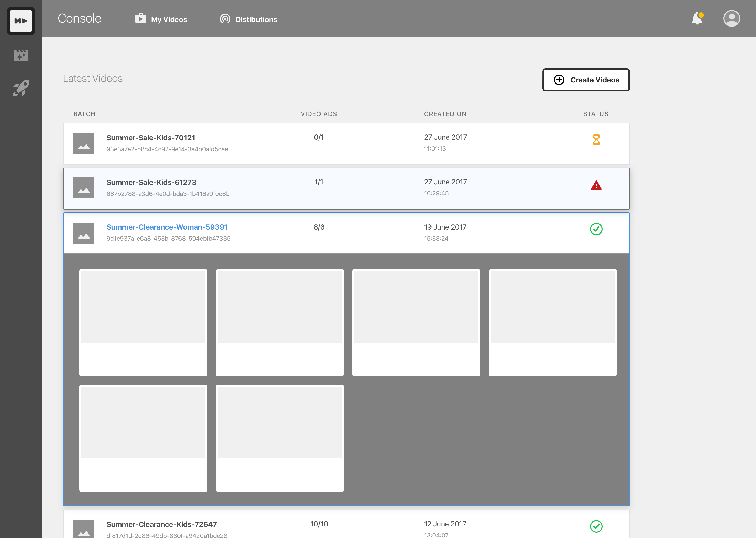This screenshot has height=538, width=756.
Task: Click the red warning triangle status icon
Action: (x=596, y=185)
